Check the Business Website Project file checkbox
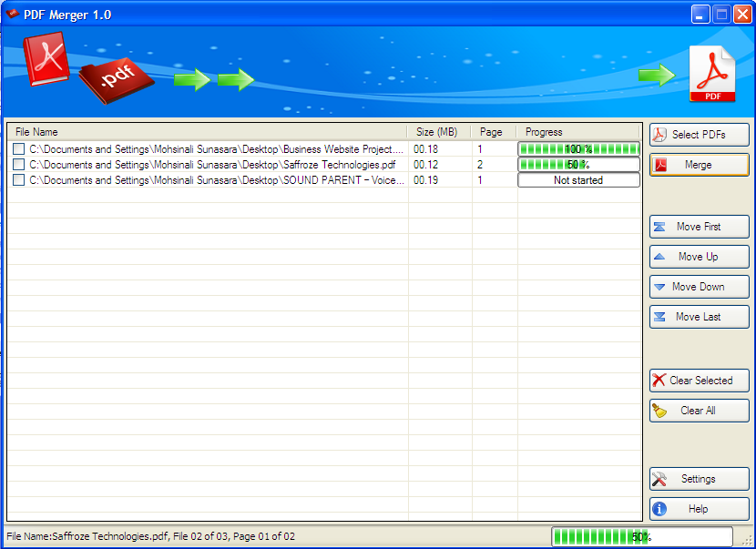 [19, 149]
